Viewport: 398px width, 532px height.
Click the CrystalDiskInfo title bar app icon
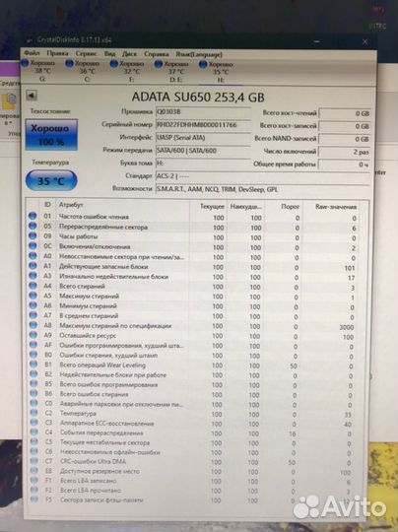(x=30, y=40)
